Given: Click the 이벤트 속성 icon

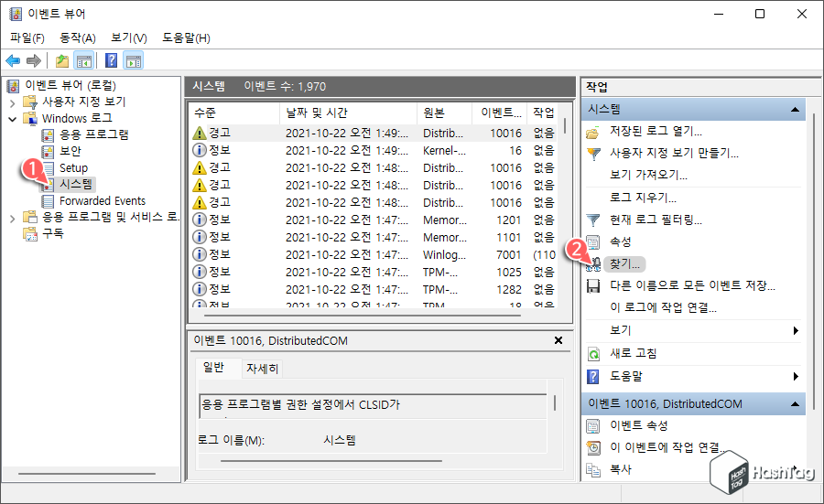Looking at the screenshot, I should (592, 425).
